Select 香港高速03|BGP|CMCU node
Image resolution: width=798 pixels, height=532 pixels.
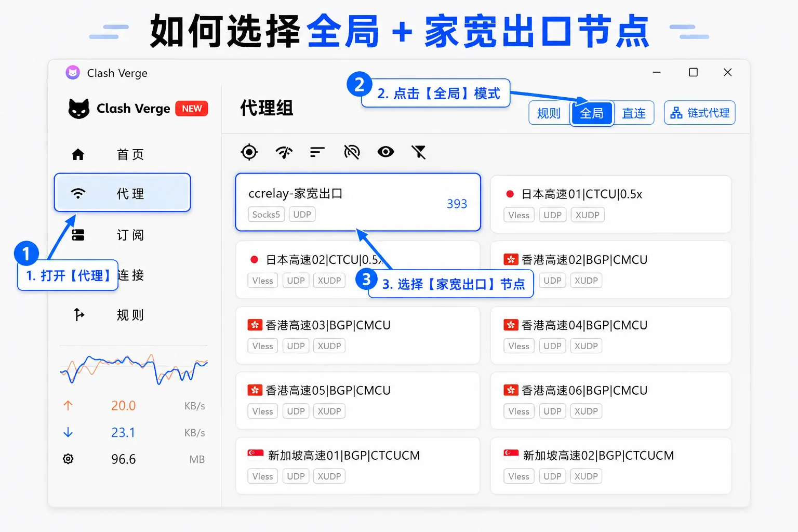[358, 335]
